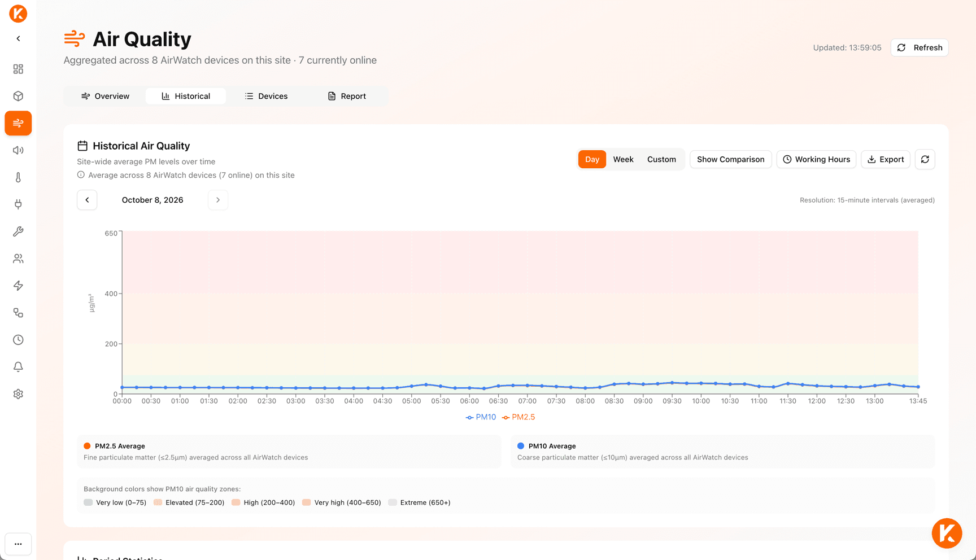The height and width of the screenshot is (560, 976).
Task: Click the orange K logo at top left
Action: [18, 14]
